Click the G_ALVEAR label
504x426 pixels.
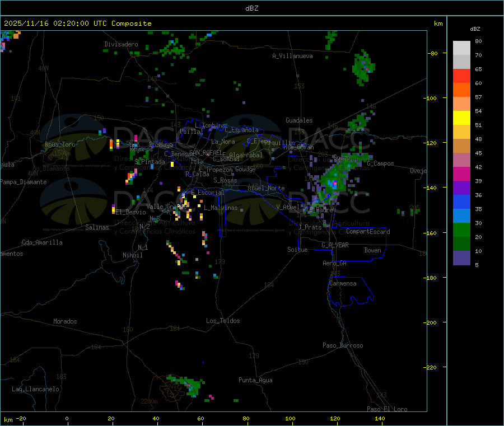(x=335, y=245)
